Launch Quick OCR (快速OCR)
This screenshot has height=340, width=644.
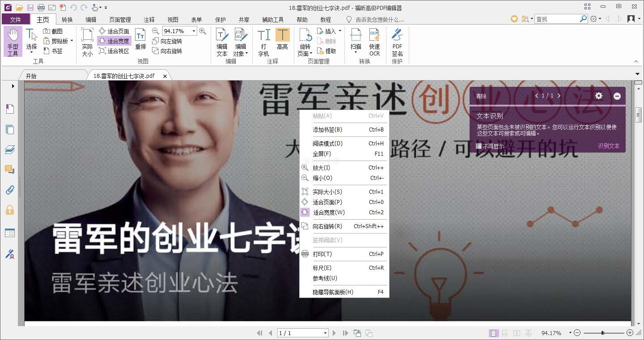[374, 42]
